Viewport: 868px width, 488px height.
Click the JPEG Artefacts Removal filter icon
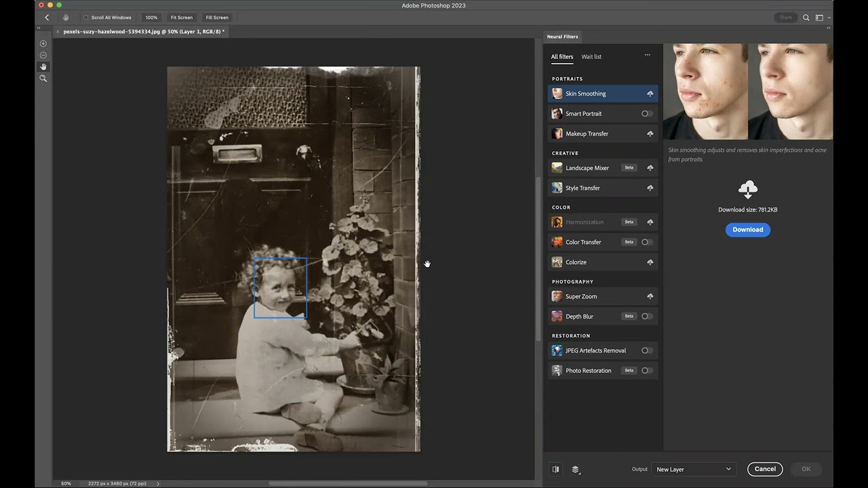click(557, 350)
